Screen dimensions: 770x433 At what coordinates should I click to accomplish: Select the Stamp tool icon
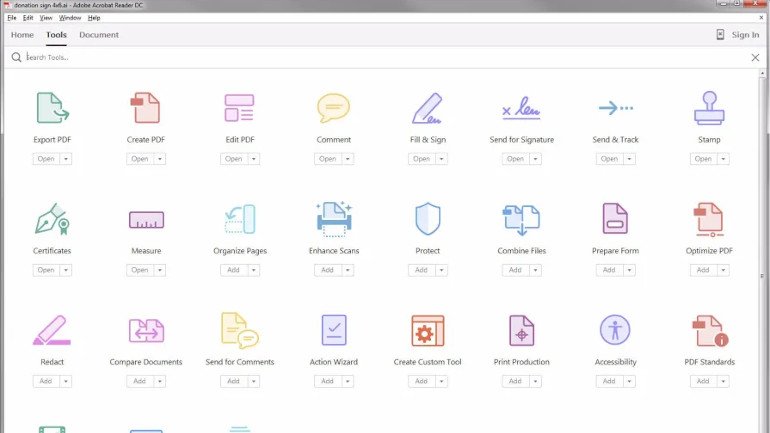[709, 108]
